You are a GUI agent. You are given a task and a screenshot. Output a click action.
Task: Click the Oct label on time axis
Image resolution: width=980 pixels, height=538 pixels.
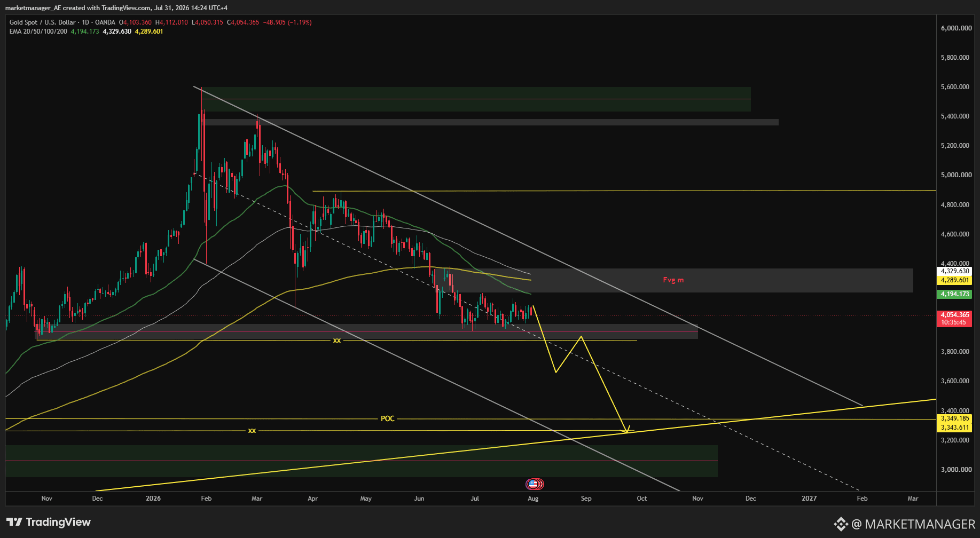[x=642, y=499]
